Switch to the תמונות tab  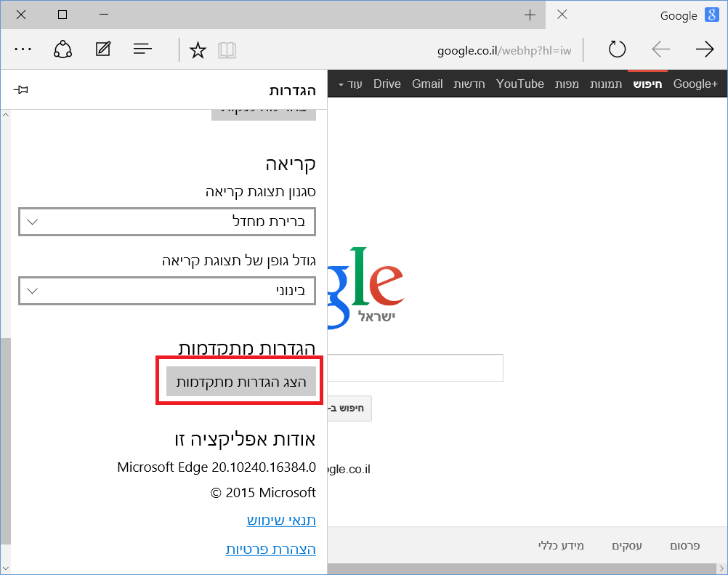(x=605, y=84)
